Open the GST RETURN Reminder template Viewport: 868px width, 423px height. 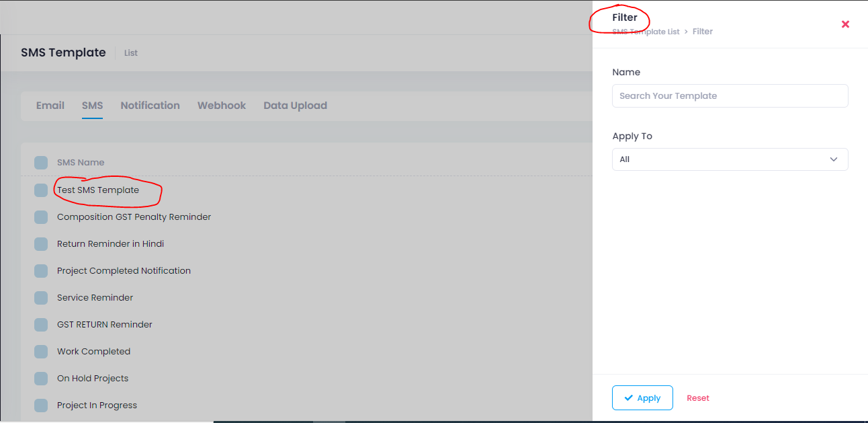point(105,325)
